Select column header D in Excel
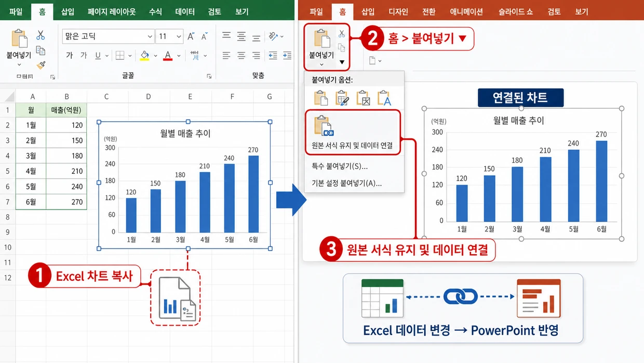 (148, 96)
